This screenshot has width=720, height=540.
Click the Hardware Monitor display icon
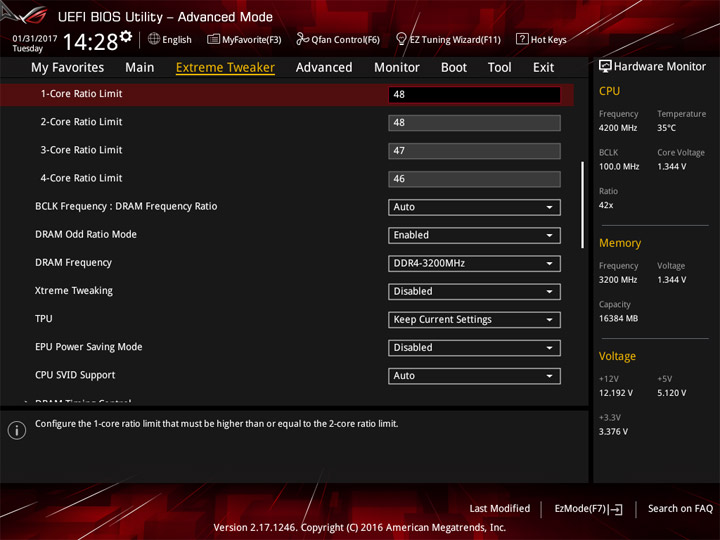click(x=605, y=66)
